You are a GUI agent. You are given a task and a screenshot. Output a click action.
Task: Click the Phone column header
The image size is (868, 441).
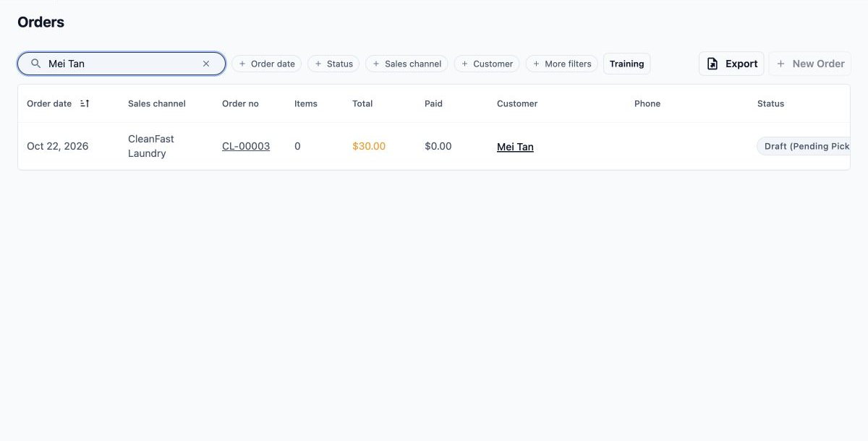[647, 103]
